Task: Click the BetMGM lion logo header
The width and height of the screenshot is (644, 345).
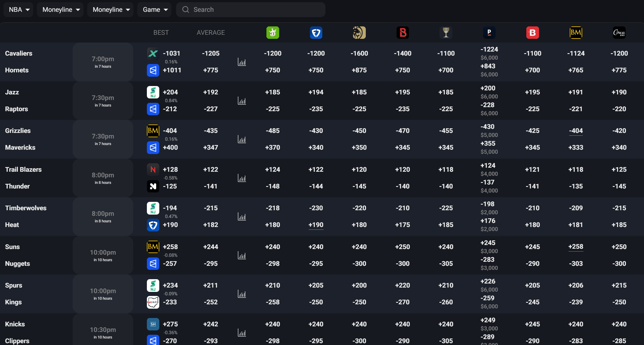Action: [x=359, y=33]
